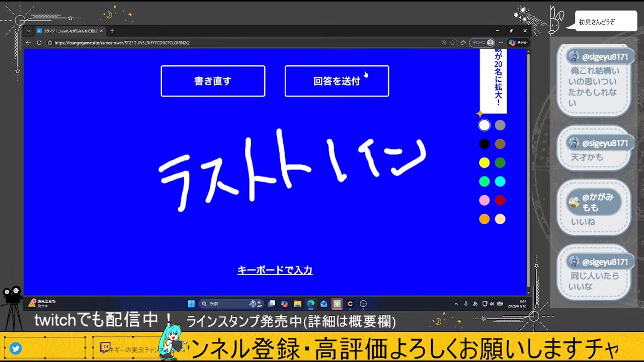Click the microphone tray icon
Image resolution: width=644 pixels, height=362 pixels.
(466, 304)
